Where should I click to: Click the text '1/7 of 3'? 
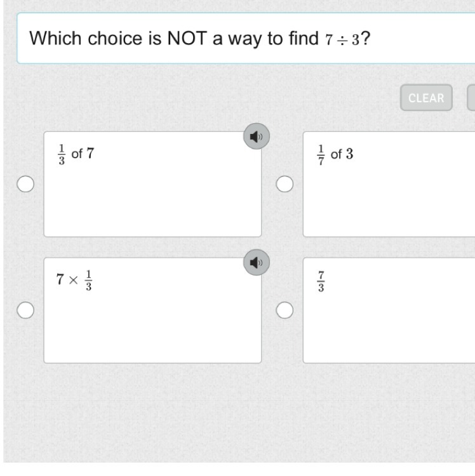335,153
